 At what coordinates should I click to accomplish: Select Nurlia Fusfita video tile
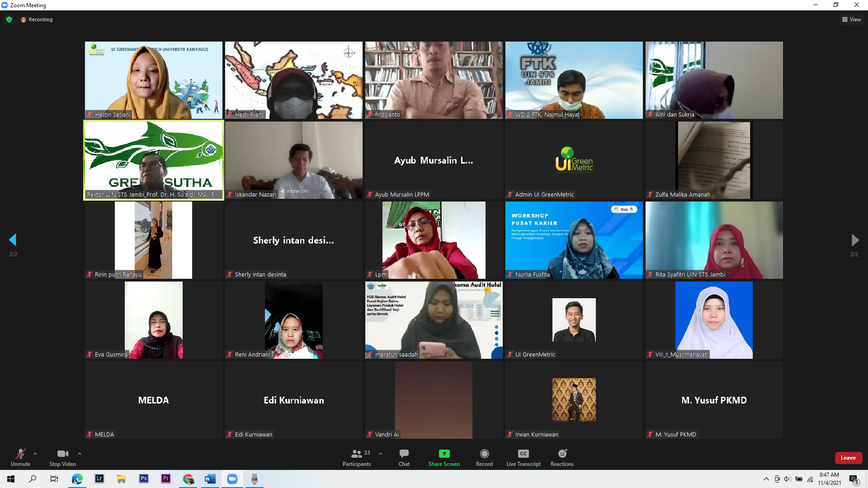coord(574,240)
